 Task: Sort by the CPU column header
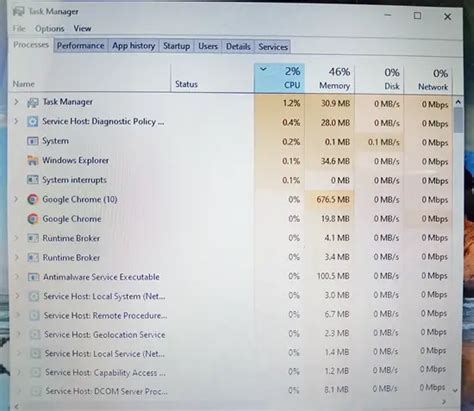click(x=279, y=78)
